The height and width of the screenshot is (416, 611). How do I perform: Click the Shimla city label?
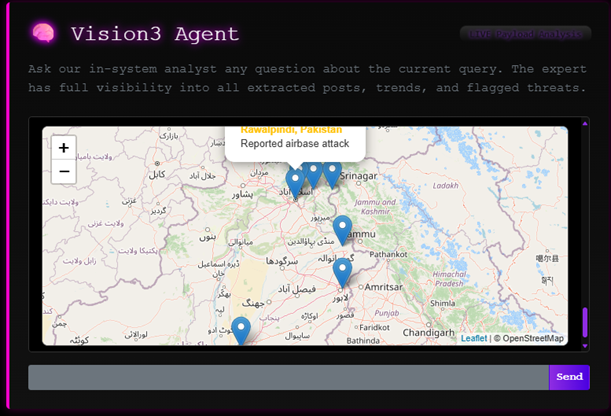(443, 303)
